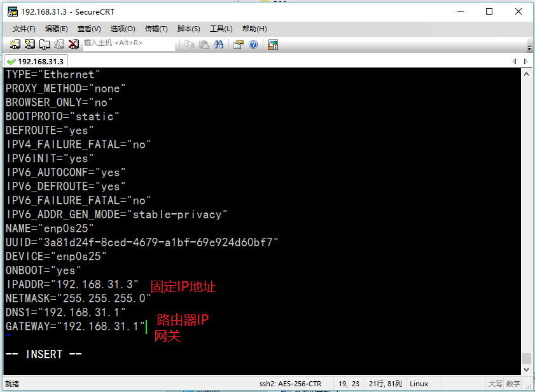Click the blue Help question icon

[x=253, y=45]
